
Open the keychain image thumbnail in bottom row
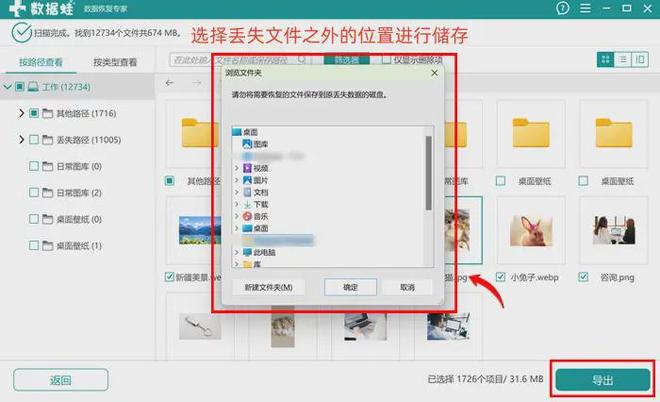click(x=200, y=326)
